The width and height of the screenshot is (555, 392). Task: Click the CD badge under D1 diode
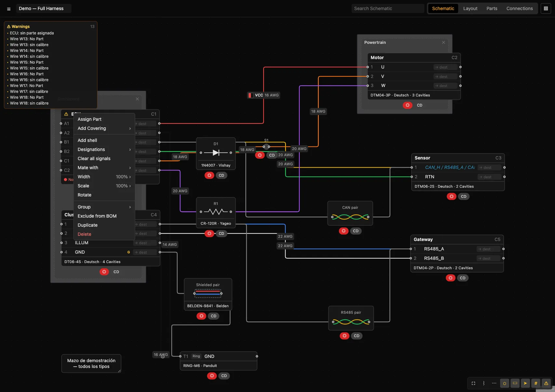coord(221,175)
